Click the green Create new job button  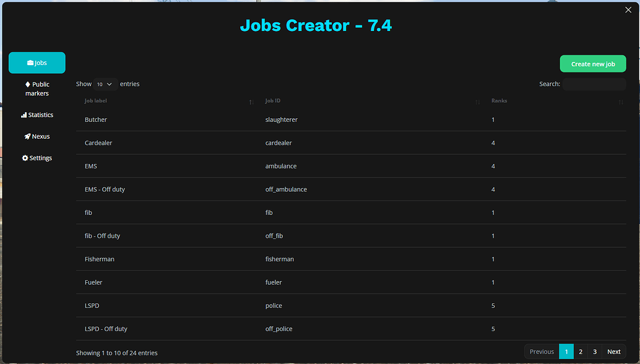click(592, 63)
